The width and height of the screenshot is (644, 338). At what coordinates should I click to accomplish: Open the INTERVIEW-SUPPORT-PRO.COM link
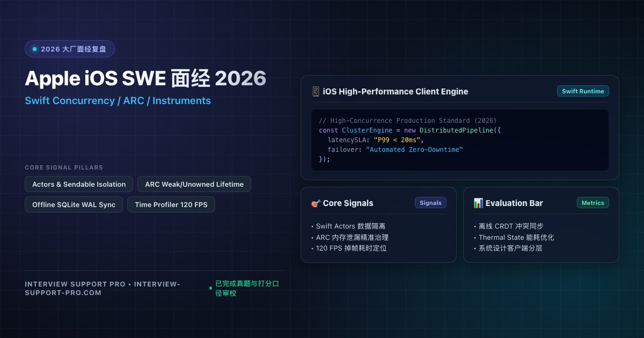pyautogui.click(x=102, y=288)
